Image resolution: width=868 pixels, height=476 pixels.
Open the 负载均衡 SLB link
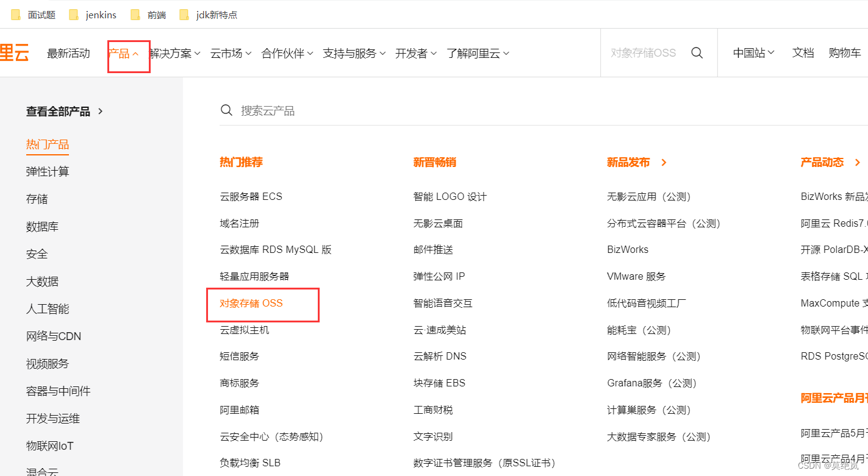pyautogui.click(x=250, y=463)
